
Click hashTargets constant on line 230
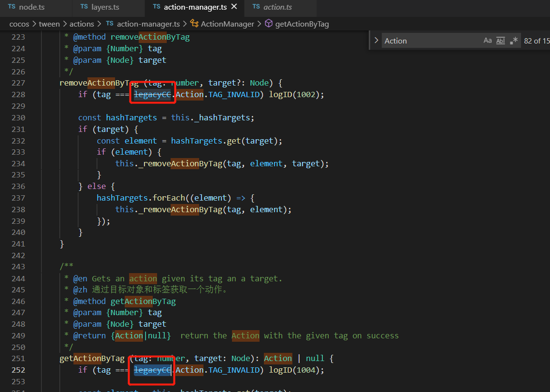(x=131, y=117)
